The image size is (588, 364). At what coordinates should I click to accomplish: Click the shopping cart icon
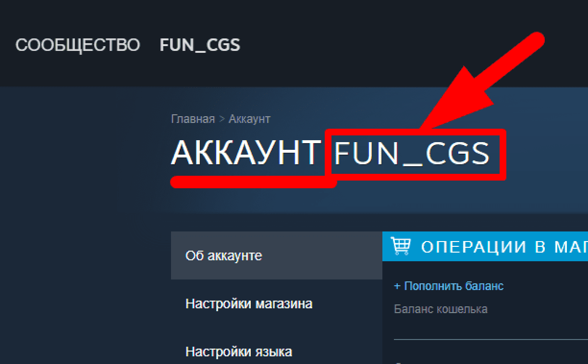(x=401, y=245)
